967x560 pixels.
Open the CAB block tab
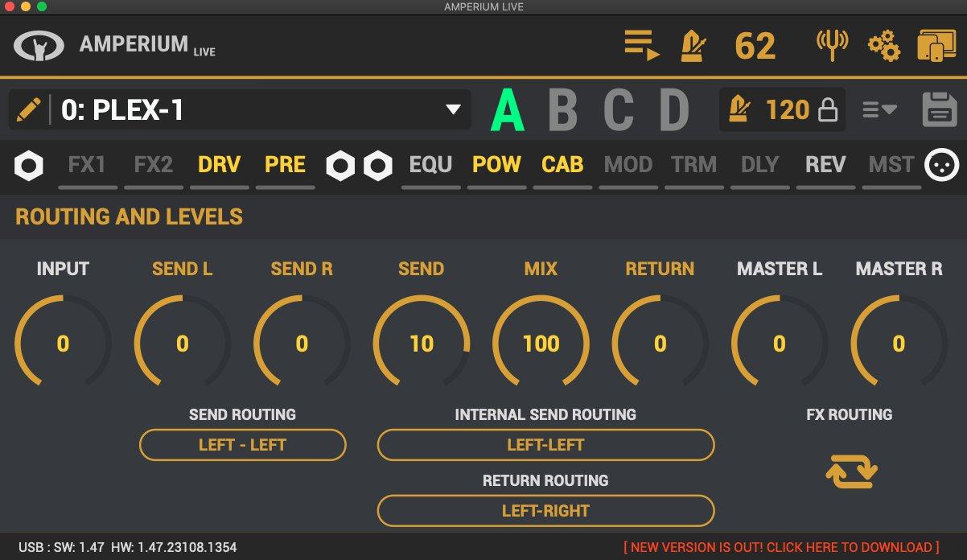(562, 165)
